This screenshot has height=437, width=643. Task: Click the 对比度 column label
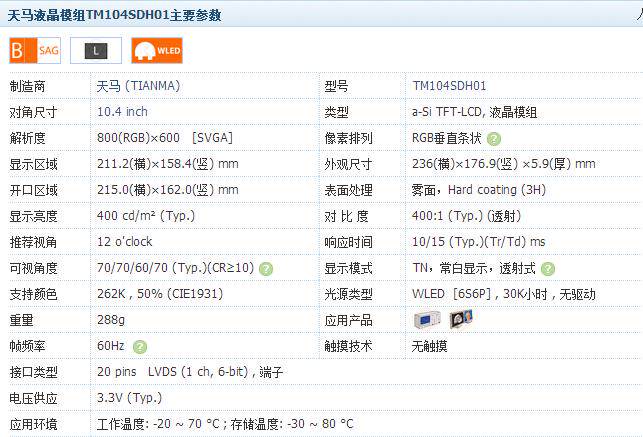[347, 216]
